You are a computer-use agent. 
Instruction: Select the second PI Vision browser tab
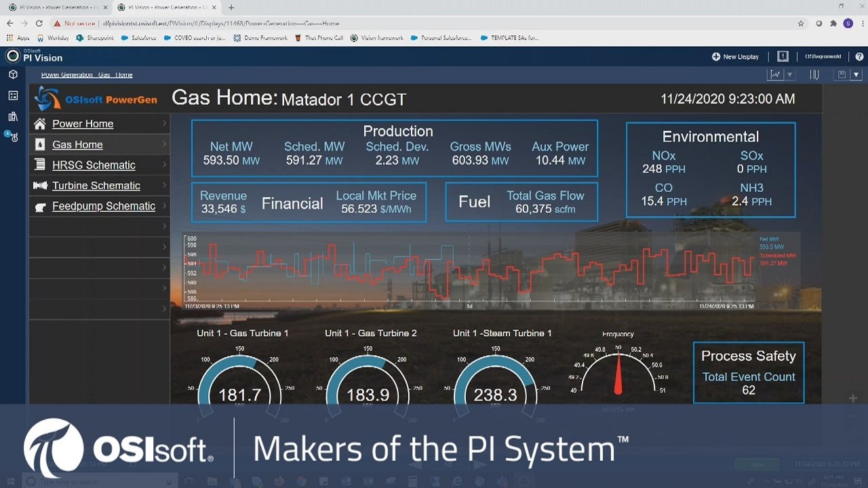pos(166,7)
